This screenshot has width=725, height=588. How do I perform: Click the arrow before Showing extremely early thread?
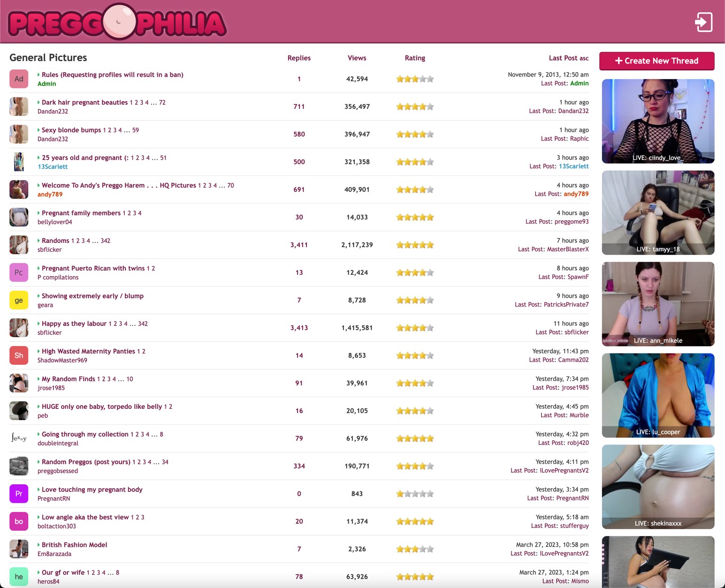[x=38, y=296]
